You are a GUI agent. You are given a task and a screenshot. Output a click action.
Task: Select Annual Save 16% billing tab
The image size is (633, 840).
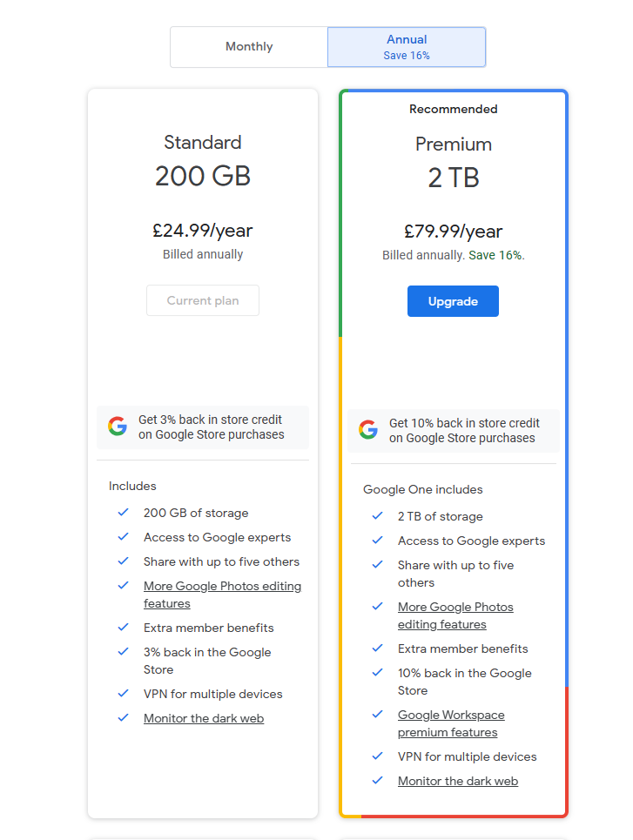pyautogui.click(x=407, y=47)
